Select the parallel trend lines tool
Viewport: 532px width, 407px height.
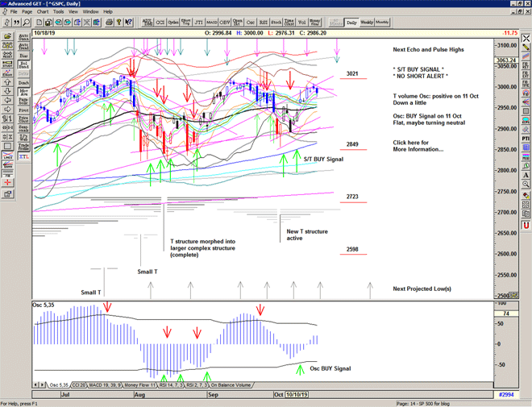(x=526, y=56)
